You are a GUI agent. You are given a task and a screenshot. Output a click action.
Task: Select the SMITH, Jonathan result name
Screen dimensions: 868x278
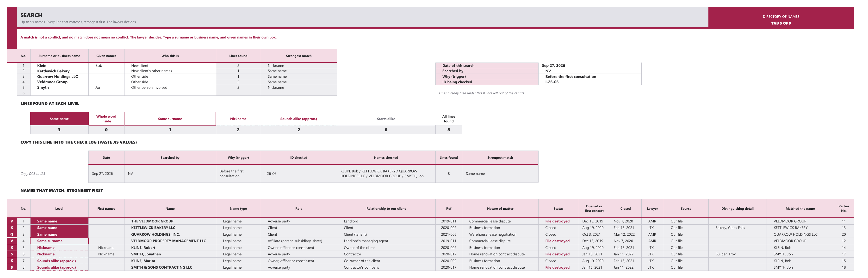point(170,254)
